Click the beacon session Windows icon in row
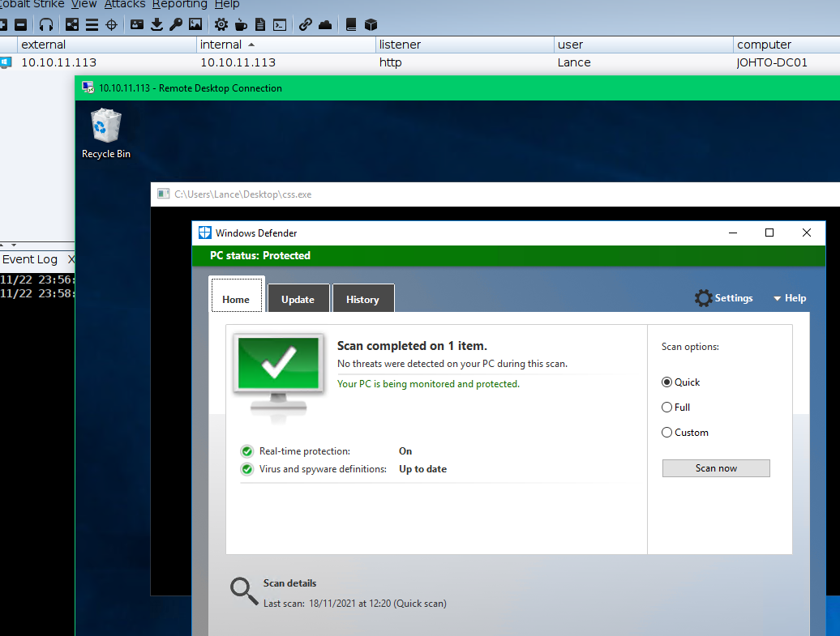This screenshot has height=636, width=840. [x=6, y=62]
